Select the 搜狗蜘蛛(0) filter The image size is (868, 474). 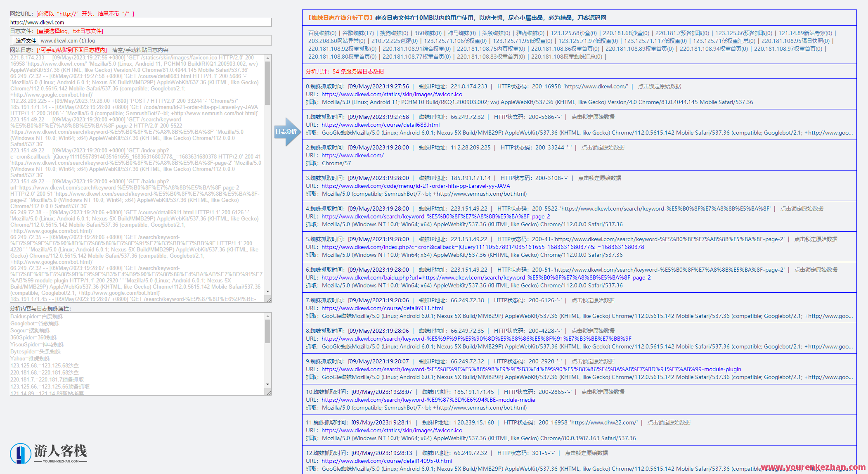pyautogui.click(x=394, y=33)
